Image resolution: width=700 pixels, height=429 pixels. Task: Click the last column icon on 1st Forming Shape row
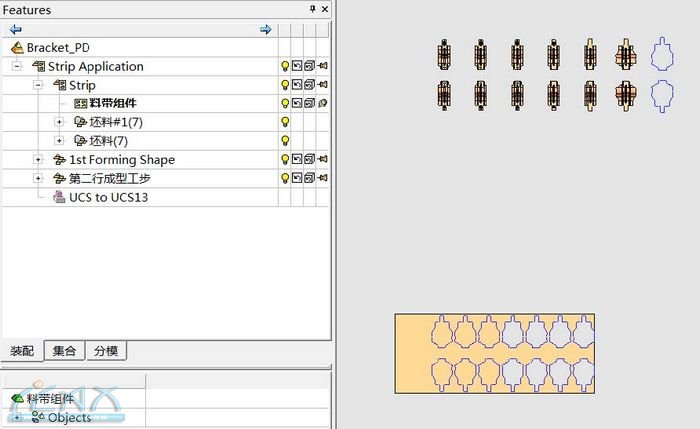[x=323, y=160]
